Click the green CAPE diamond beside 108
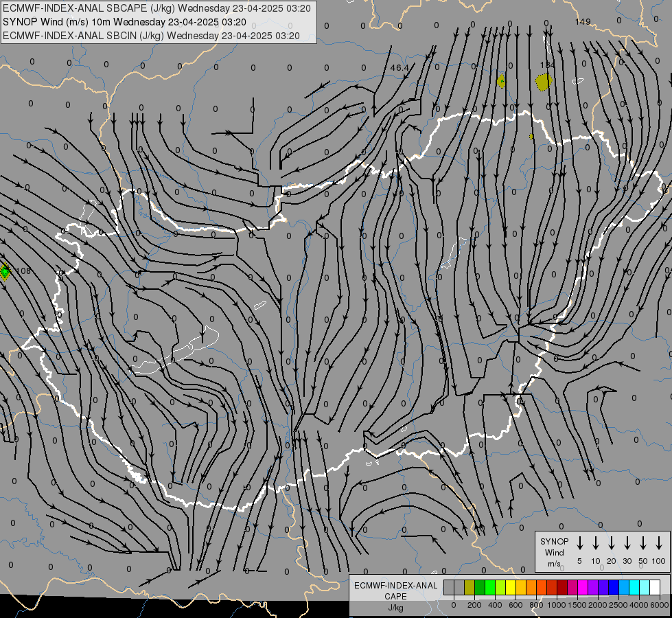This screenshot has width=672, height=618. (x=5, y=271)
